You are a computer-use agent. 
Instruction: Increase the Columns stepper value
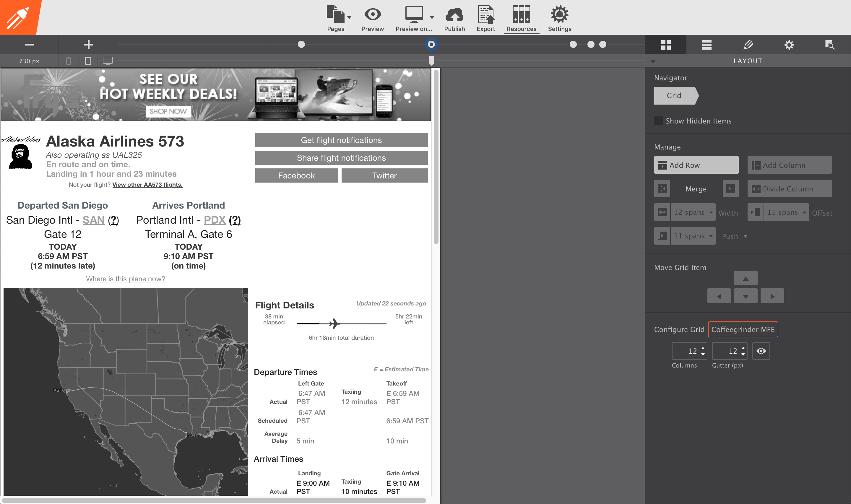coord(703,348)
